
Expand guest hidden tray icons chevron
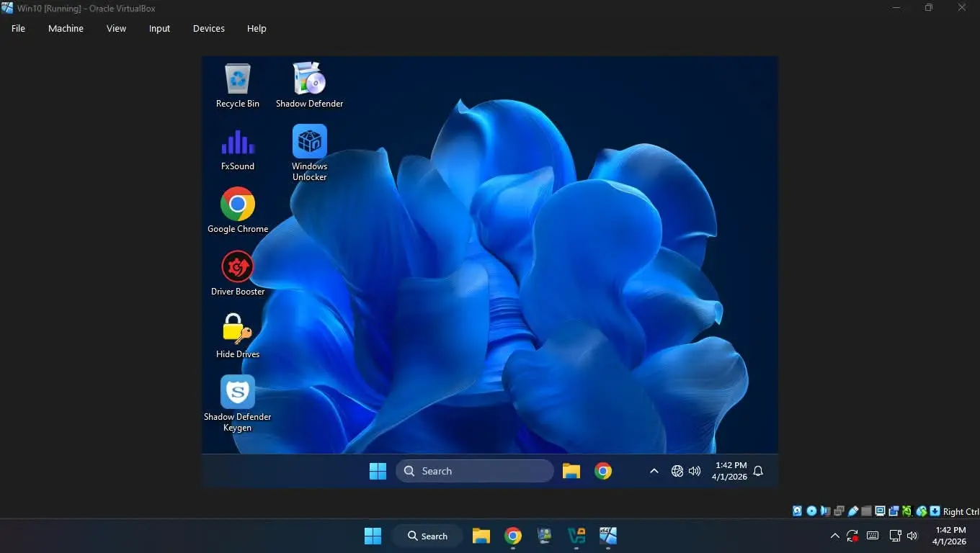pos(654,471)
